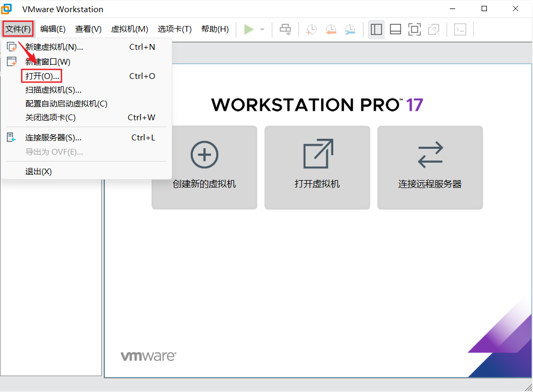Open the 编辑(E) menu
Image resolution: width=533 pixels, height=392 pixels.
click(x=52, y=29)
